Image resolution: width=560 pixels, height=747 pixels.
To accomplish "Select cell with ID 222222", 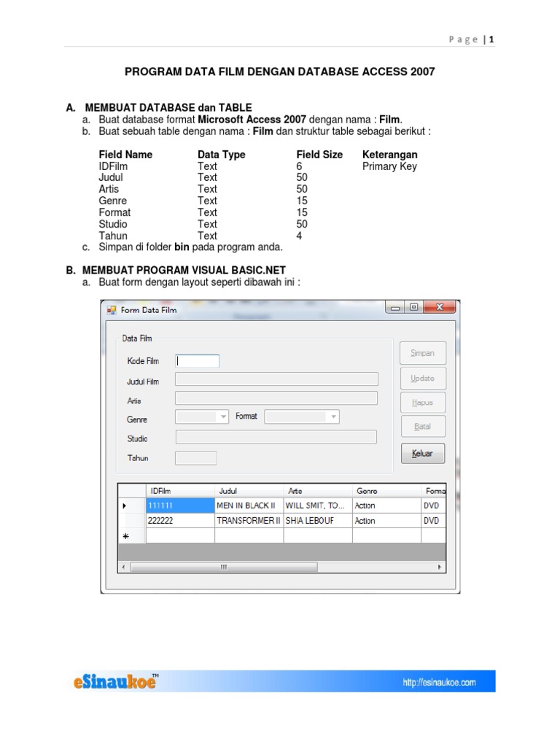I will point(180,521).
